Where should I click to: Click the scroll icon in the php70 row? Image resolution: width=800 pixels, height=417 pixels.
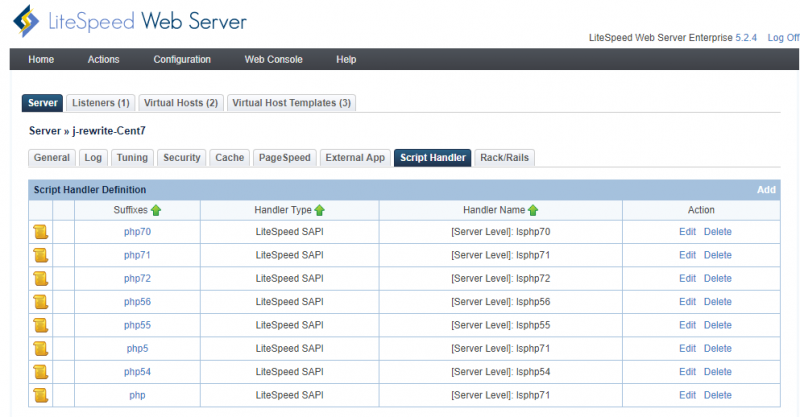tap(41, 232)
